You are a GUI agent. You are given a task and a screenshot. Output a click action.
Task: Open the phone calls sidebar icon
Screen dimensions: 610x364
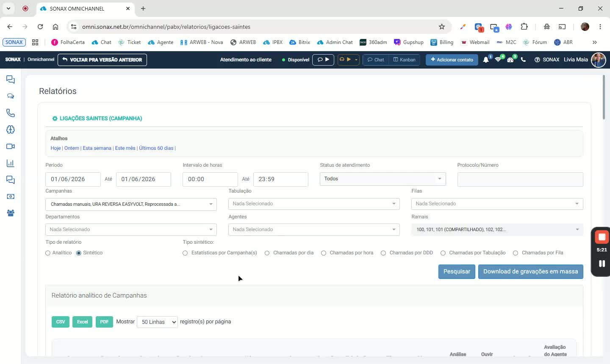11,113
